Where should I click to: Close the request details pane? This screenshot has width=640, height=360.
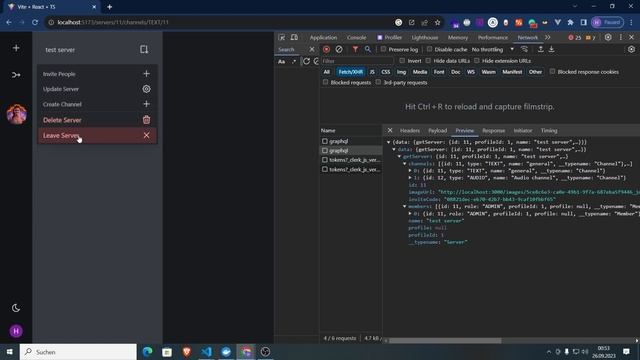390,130
